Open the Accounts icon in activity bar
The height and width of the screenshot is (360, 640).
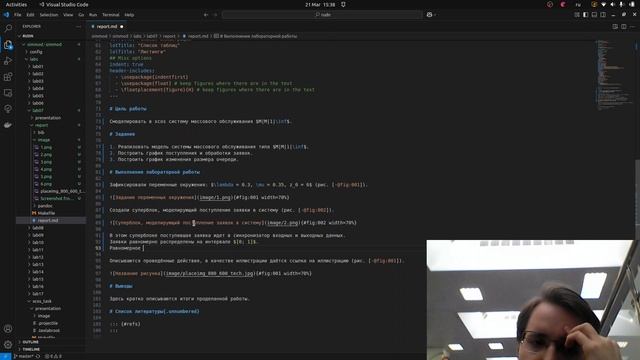pyautogui.click(x=8, y=329)
